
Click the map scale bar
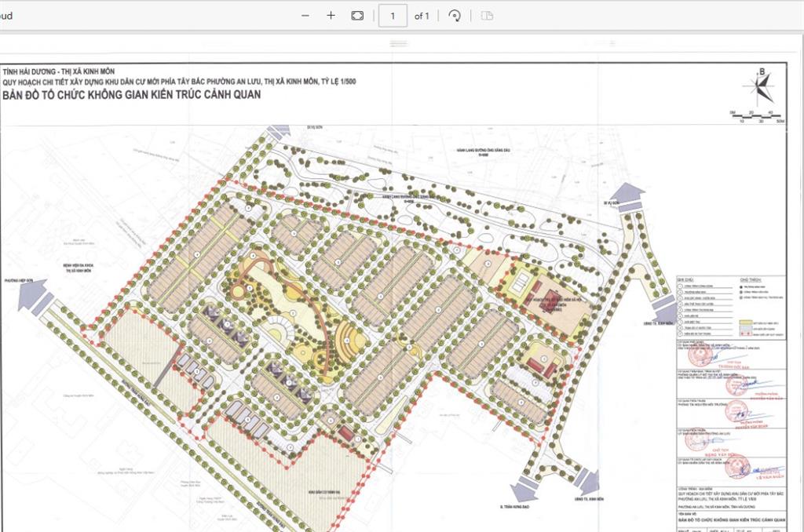pos(758,117)
